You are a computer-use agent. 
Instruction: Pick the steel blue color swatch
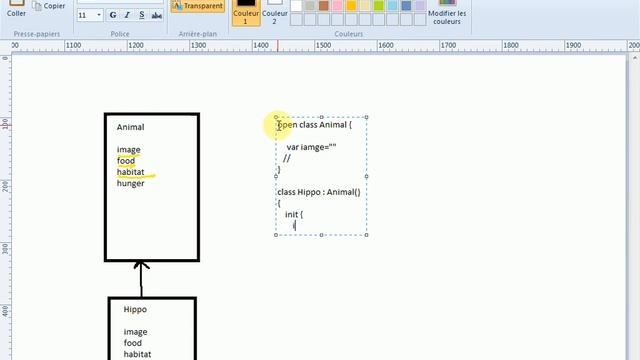406,6
